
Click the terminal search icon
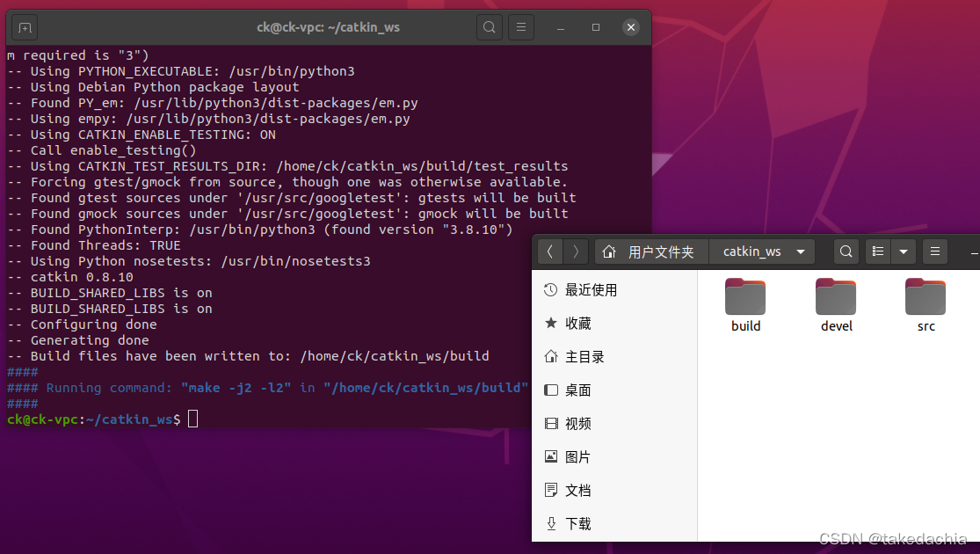point(490,27)
